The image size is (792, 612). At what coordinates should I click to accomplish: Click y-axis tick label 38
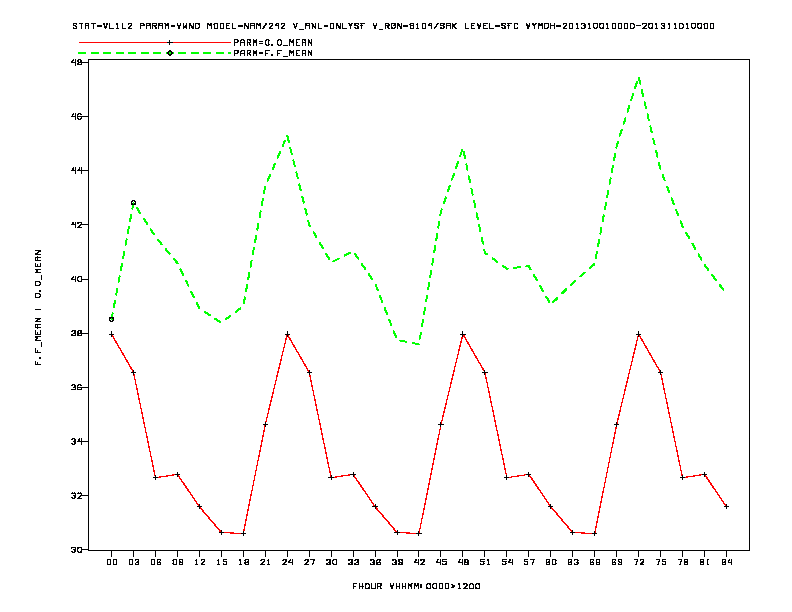(76, 333)
